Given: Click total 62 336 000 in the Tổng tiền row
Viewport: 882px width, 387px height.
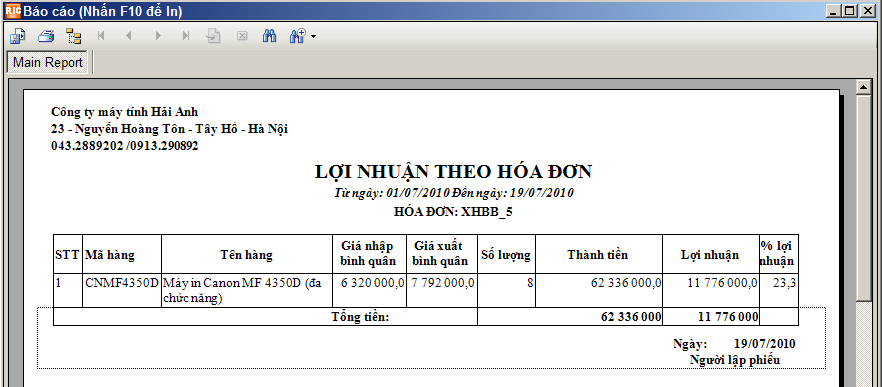Looking at the screenshot, I should point(631,317).
